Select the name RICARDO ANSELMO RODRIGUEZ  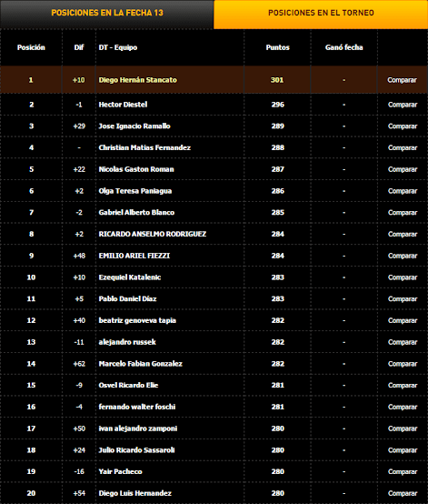pyautogui.click(x=153, y=234)
